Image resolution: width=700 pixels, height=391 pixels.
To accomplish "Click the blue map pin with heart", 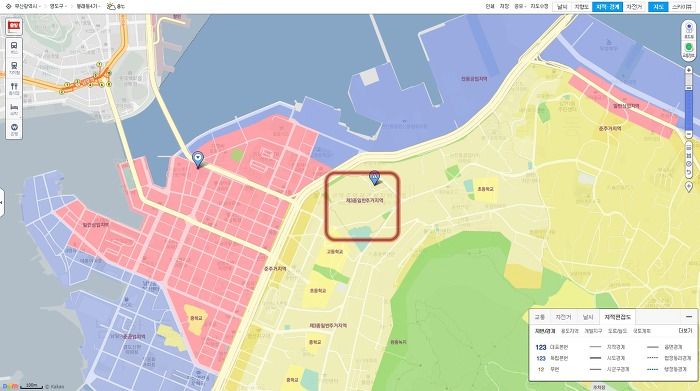I will tap(198, 159).
